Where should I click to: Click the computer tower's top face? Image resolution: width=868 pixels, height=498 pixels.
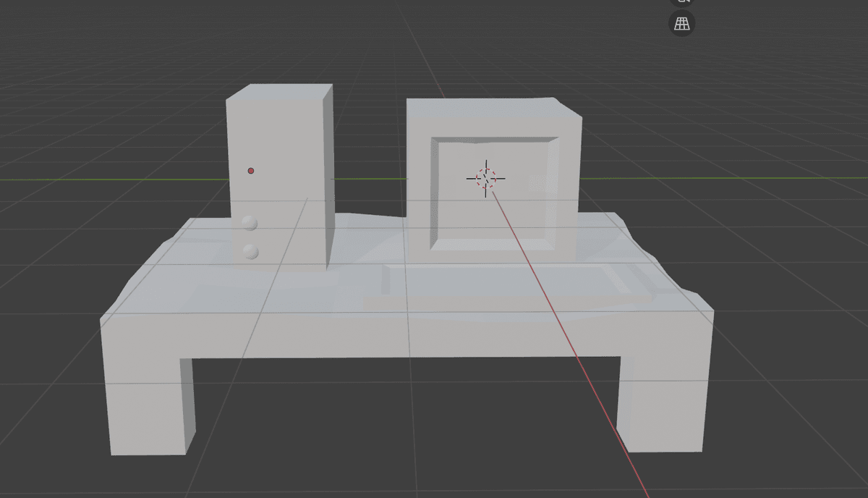pos(278,92)
